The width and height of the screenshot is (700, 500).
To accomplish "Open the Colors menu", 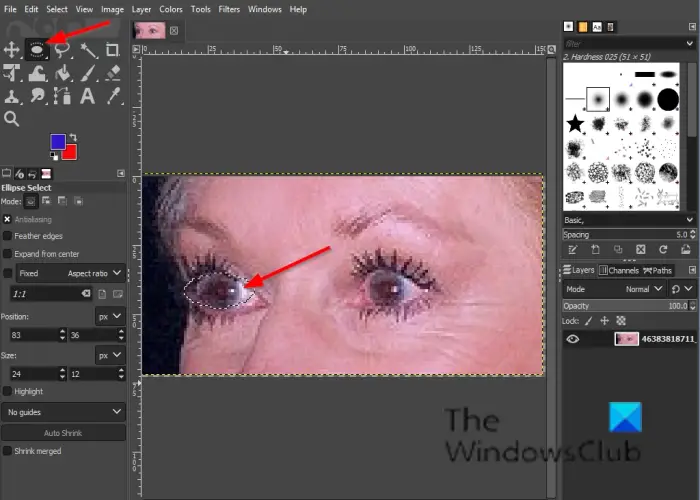I will tap(171, 9).
